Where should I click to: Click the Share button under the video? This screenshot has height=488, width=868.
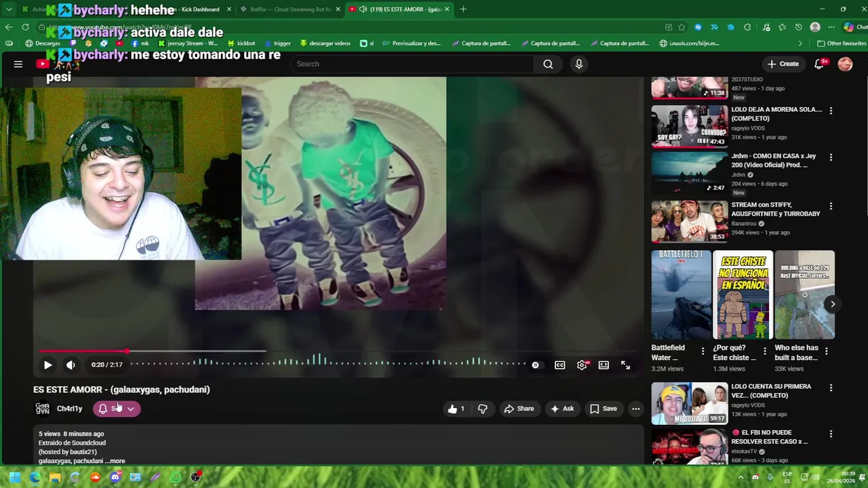point(519,409)
